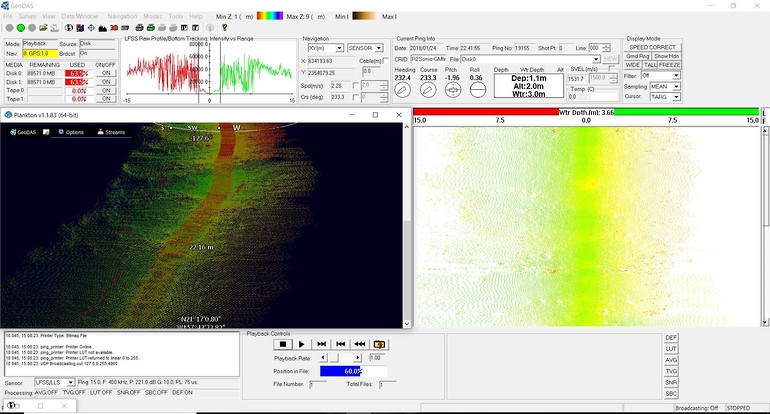Click the Plankton window vertical scrollbar
The height and width of the screenshot is (414, 770).
pos(406,225)
